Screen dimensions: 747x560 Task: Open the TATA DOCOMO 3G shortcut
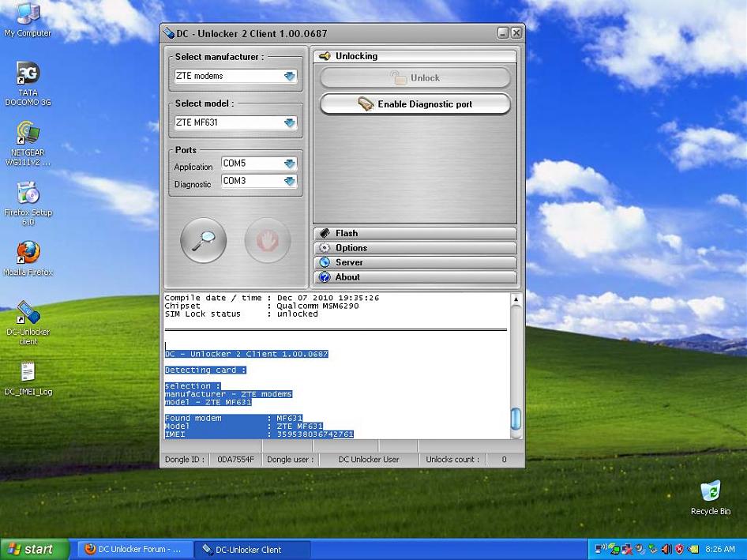pos(28,74)
